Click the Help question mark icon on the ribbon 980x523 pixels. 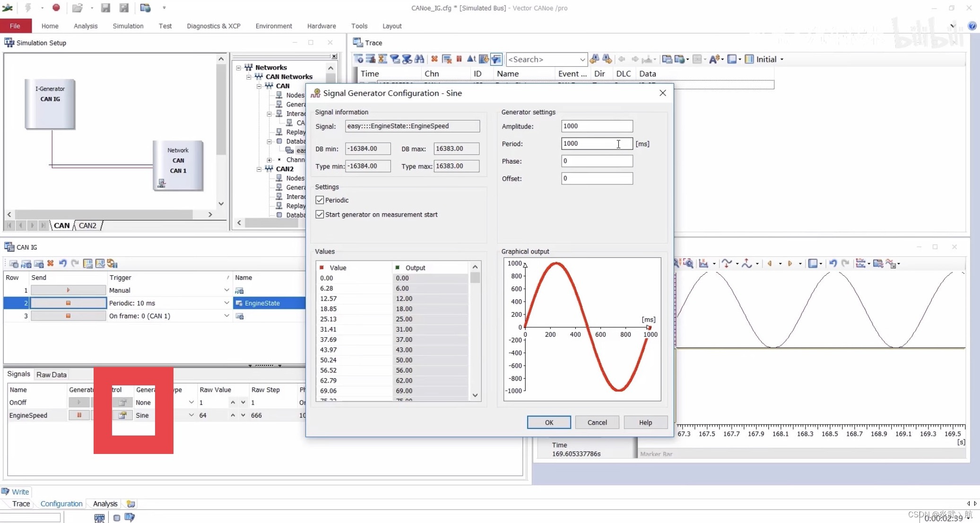coord(972,26)
